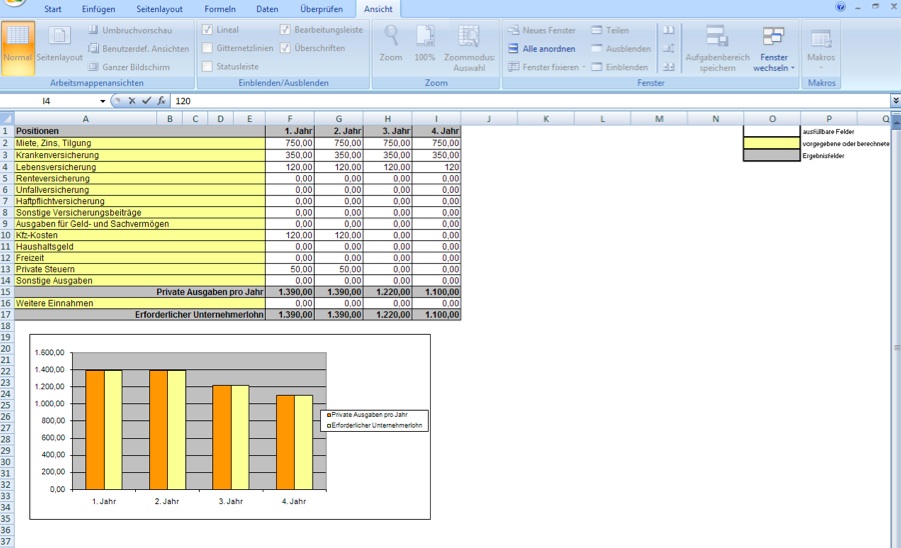901x548 pixels.
Task: Cancel entry with formula bar X
Action: (132, 101)
